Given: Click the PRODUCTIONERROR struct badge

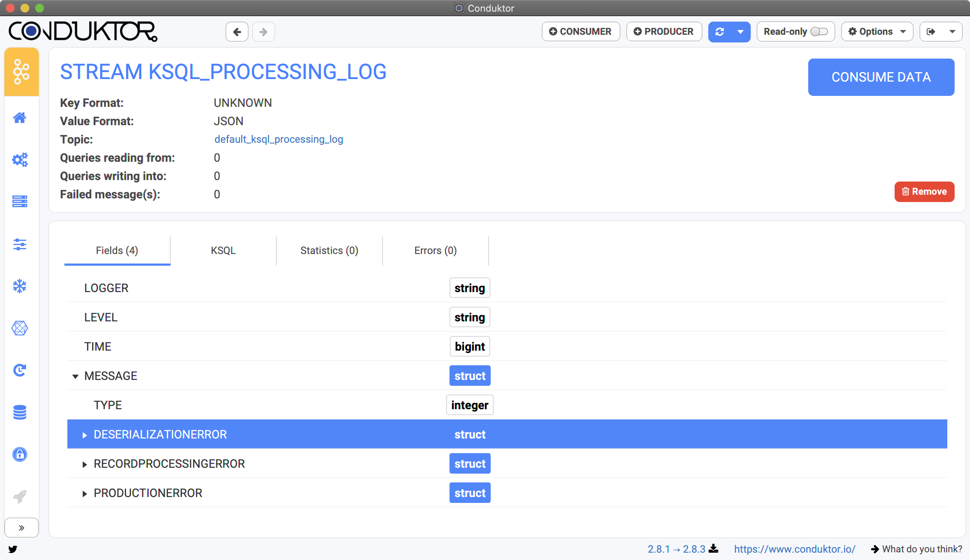Looking at the screenshot, I should pos(470,493).
